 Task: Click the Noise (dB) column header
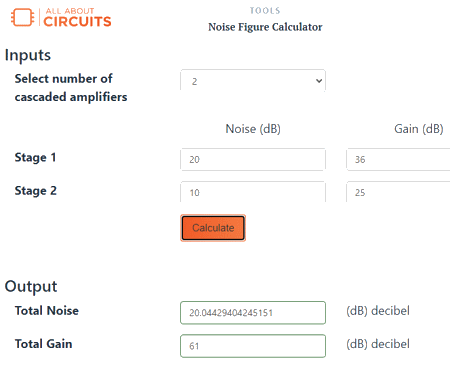tap(253, 129)
